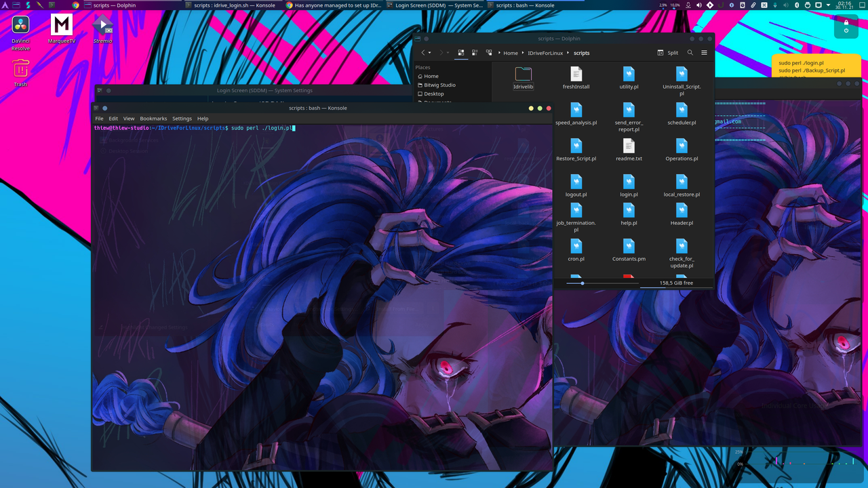This screenshot has height=488, width=868.
Task: Click Dolphin search magnifier icon
Action: pyautogui.click(x=690, y=52)
